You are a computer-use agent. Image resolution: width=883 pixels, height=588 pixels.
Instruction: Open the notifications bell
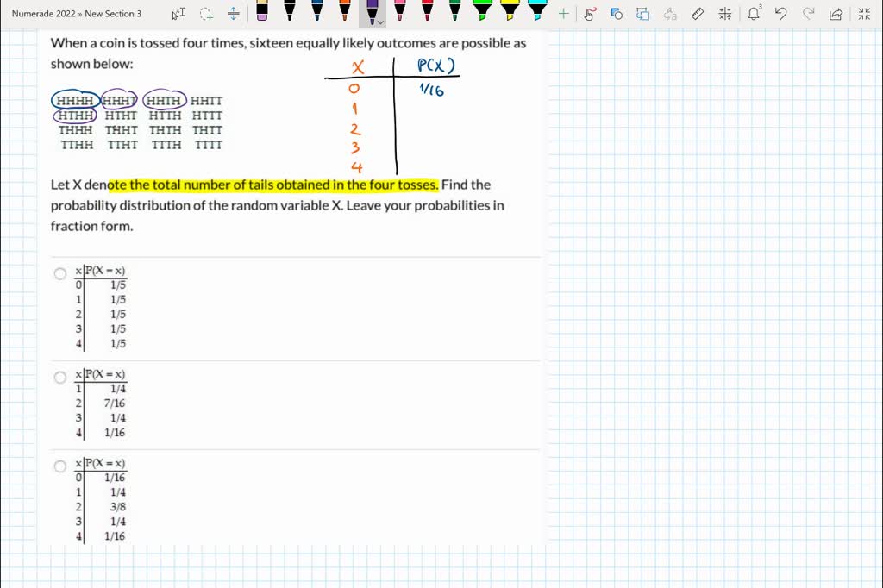(755, 14)
